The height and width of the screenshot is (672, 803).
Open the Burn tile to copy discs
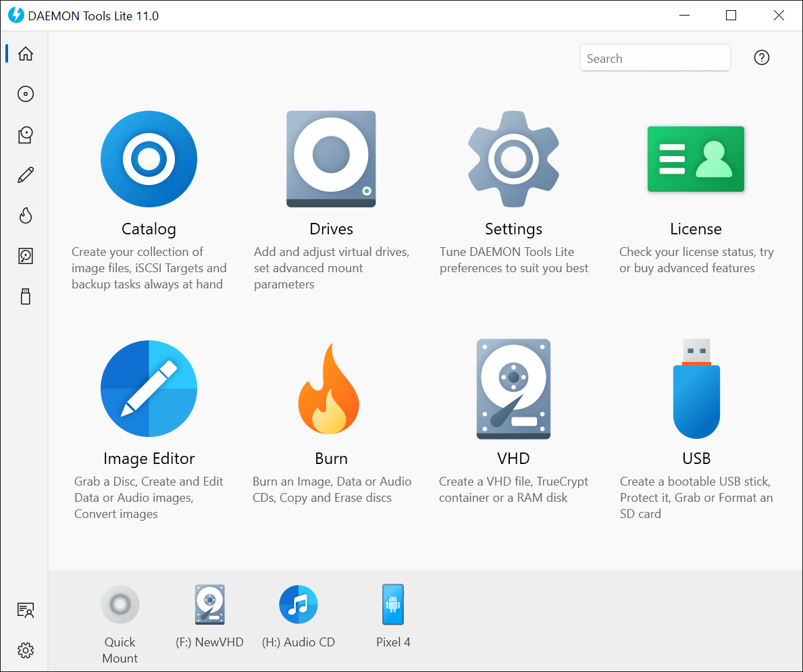point(331,389)
